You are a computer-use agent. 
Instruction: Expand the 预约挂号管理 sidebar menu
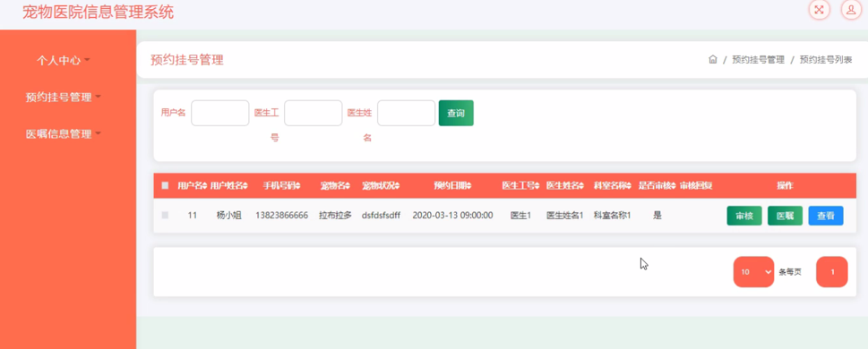(x=63, y=98)
